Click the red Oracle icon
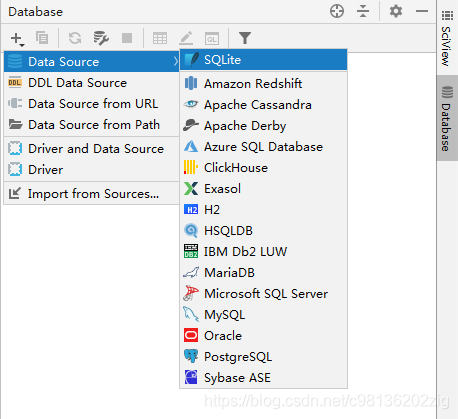Image resolution: width=458 pixels, height=419 pixels. click(x=191, y=335)
